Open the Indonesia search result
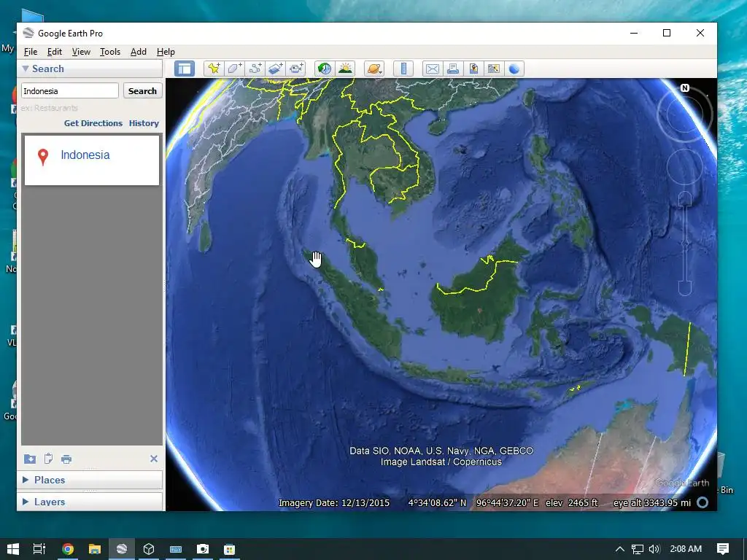This screenshot has height=560, width=747. click(x=85, y=155)
